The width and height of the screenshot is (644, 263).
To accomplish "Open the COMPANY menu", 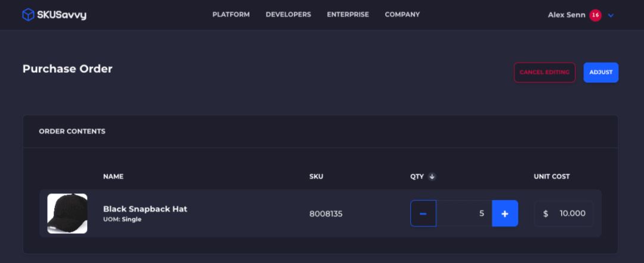I will pyautogui.click(x=402, y=15).
